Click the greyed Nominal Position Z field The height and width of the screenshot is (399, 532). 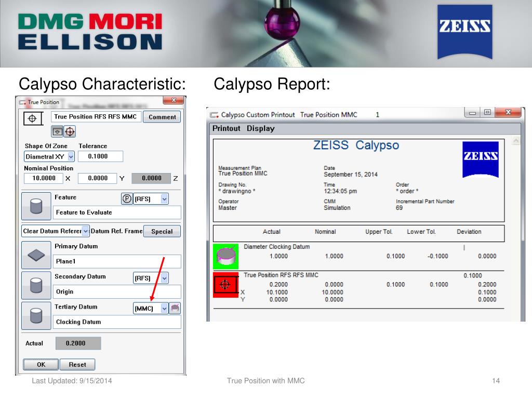click(151, 178)
